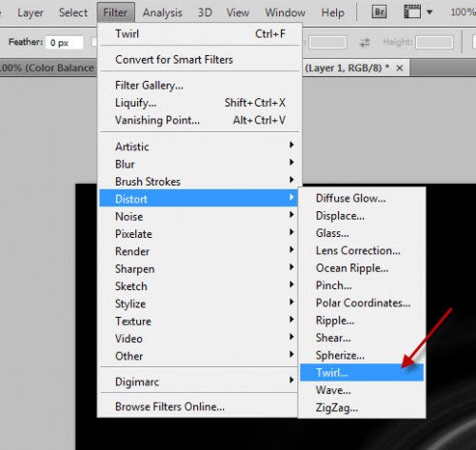Close the Layer 1, RGB/8 document tab
The image size is (476, 450).
[400, 68]
